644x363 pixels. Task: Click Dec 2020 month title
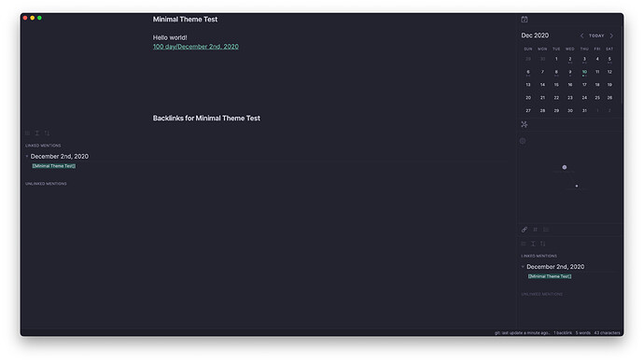pyautogui.click(x=535, y=35)
